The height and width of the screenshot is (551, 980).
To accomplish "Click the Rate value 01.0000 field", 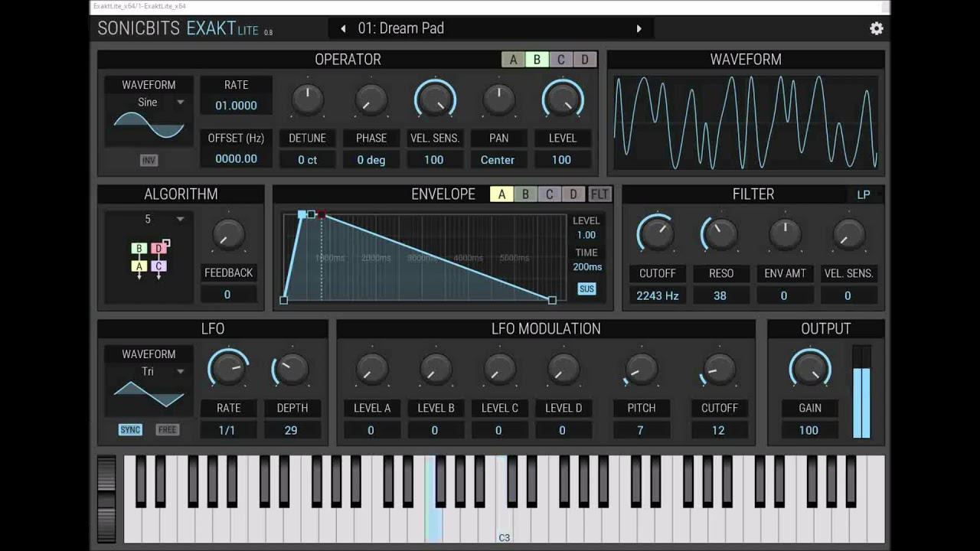I will [236, 106].
